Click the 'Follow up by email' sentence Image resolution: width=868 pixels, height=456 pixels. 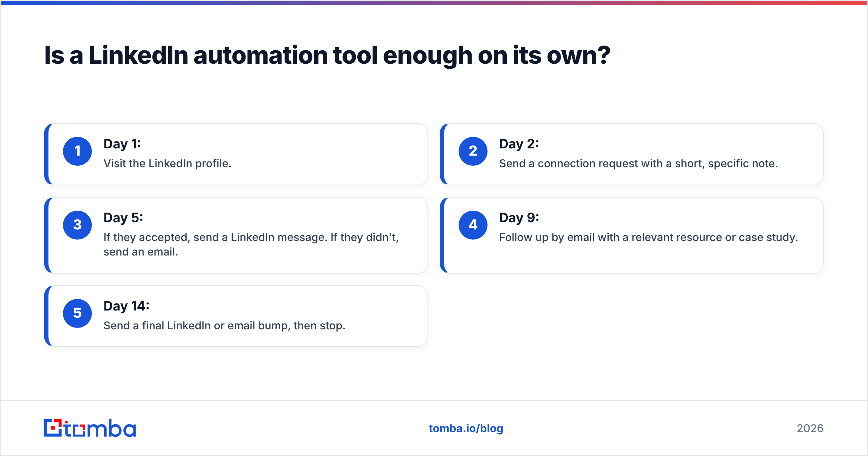648,237
